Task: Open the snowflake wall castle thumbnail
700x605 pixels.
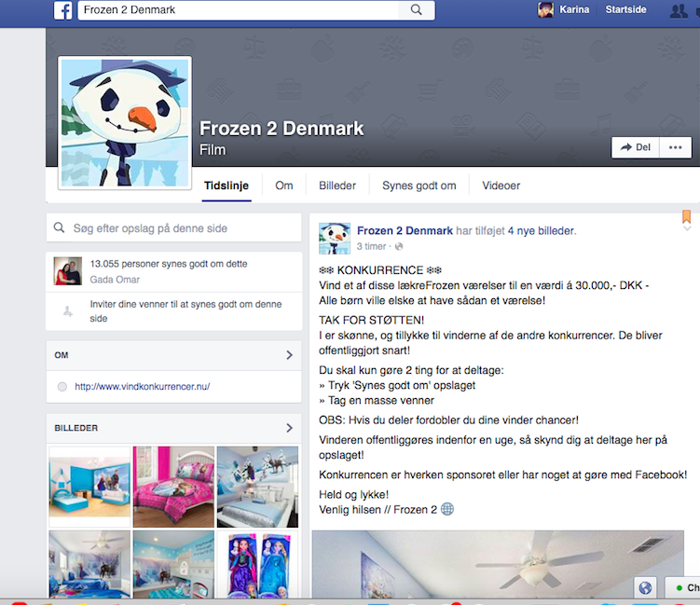Action: (173, 564)
